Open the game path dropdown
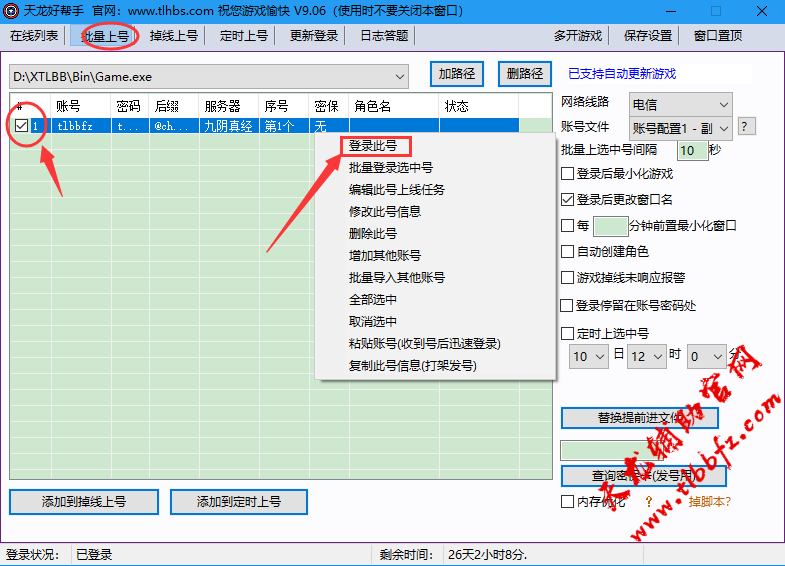The width and height of the screenshot is (785, 566). (400, 76)
